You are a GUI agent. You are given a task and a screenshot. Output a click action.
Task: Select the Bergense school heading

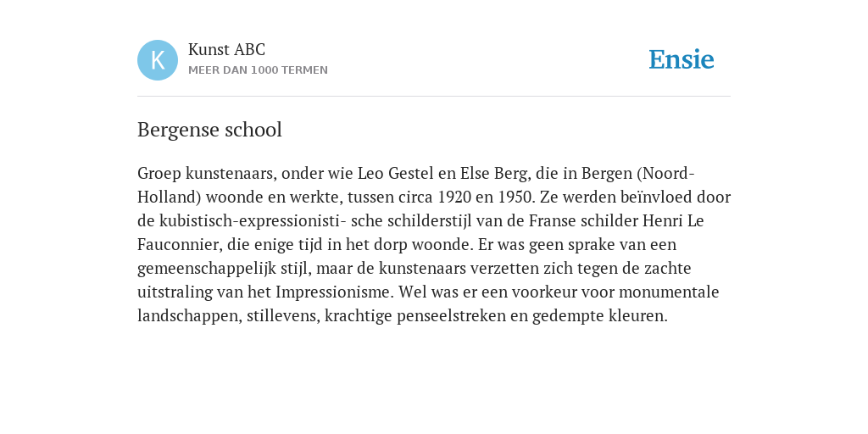[210, 130]
